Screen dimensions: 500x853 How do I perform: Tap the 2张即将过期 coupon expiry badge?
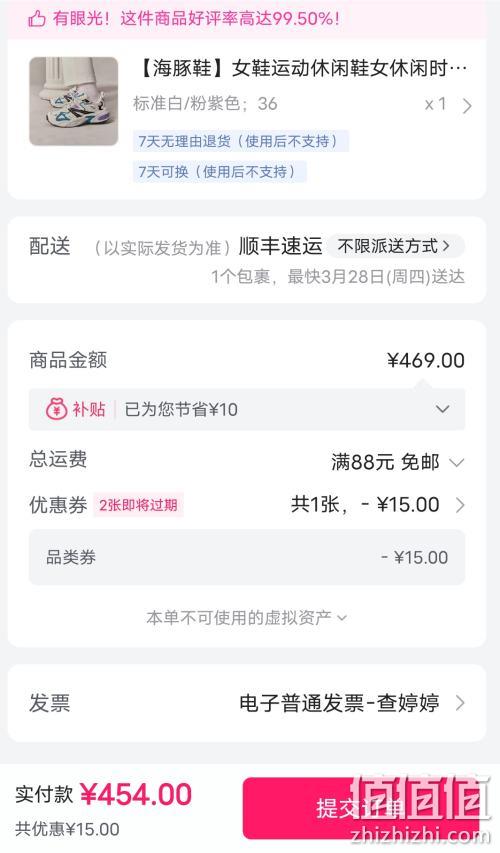point(138,505)
